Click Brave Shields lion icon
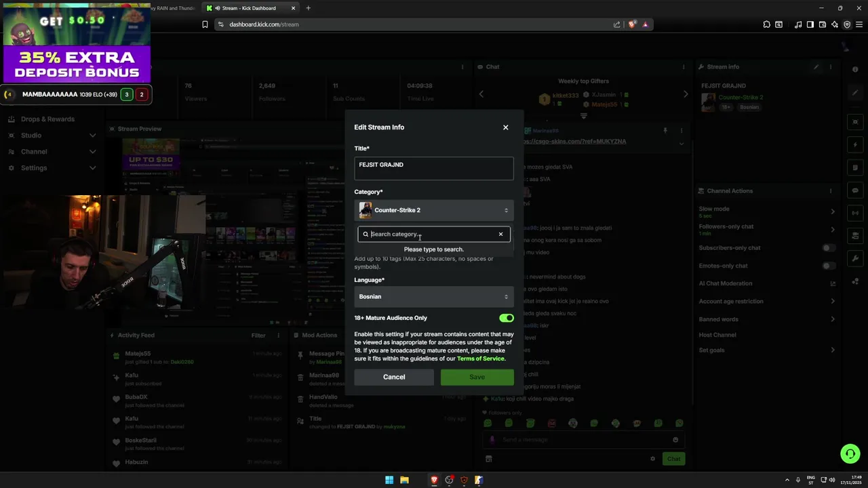The width and height of the screenshot is (868, 488). point(632,24)
